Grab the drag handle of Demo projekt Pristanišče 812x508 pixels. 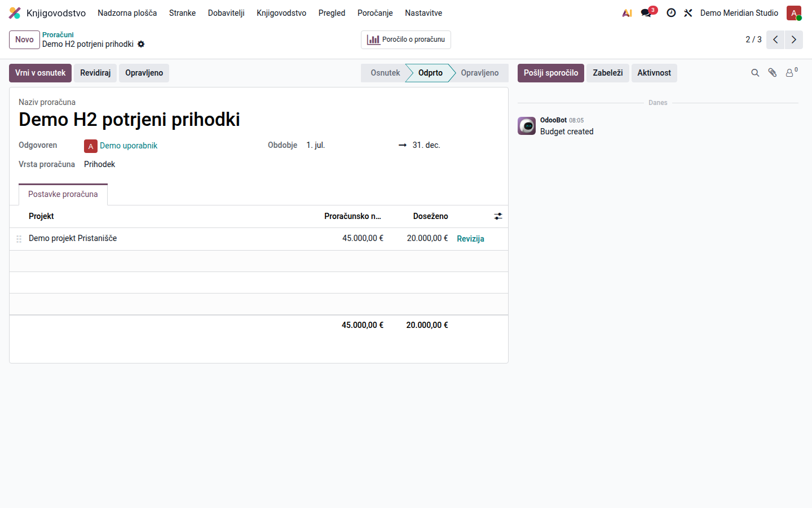[x=19, y=239]
